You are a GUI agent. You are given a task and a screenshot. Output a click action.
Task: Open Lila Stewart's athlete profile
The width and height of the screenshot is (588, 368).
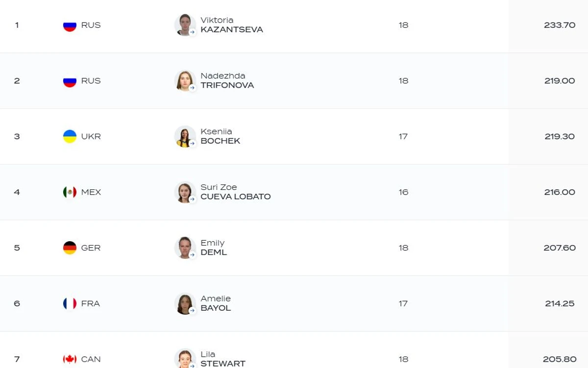223,360
